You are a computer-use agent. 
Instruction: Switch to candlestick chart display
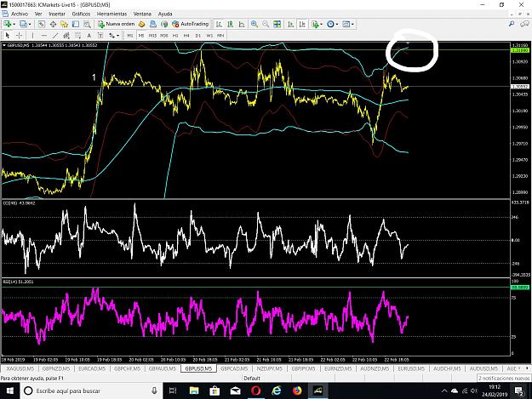pyautogui.click(x=231, y=24)
